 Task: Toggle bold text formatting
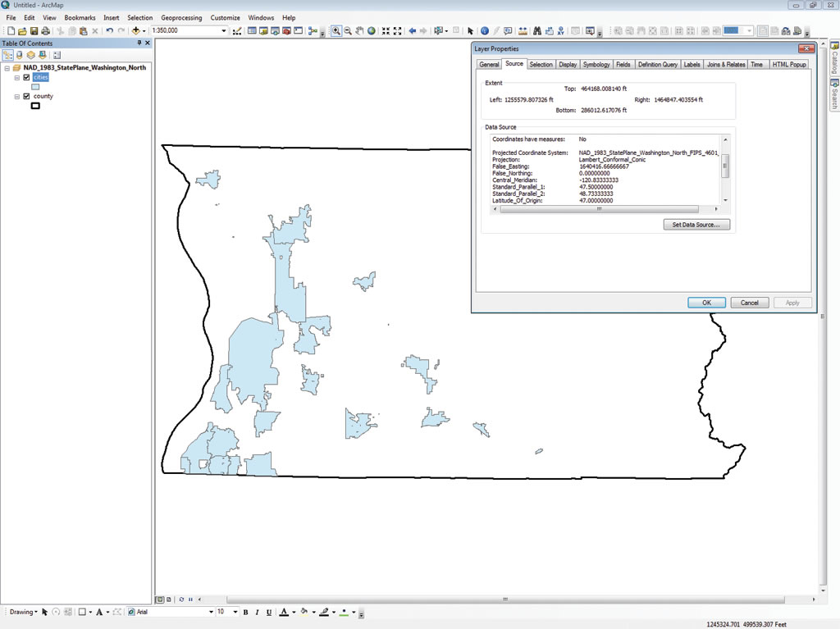click(x=245, y=612)
